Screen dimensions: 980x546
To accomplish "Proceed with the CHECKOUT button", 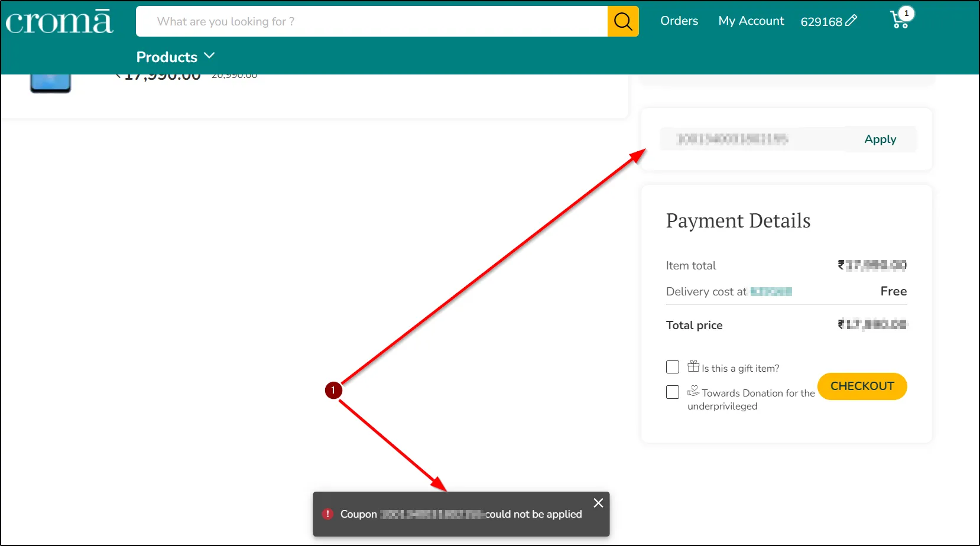I will click(862, 386).
